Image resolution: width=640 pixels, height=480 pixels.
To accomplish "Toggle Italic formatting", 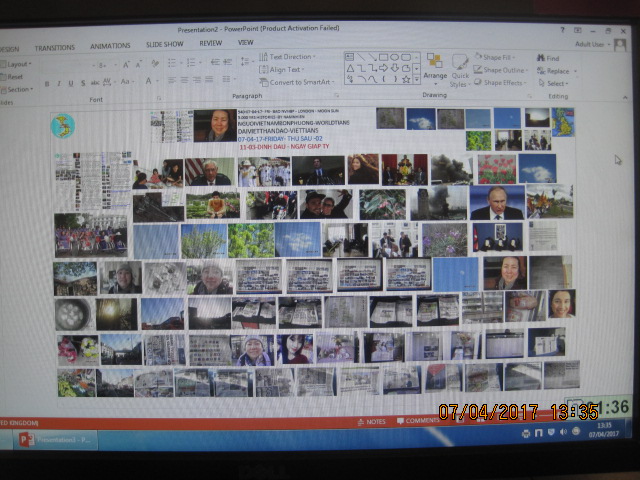I will [59, 83].
